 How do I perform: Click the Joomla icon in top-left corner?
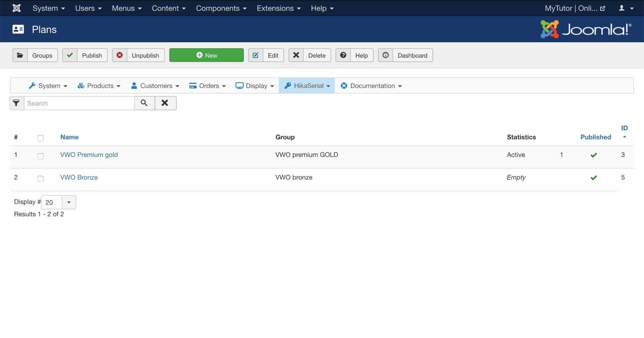(16, 8)
